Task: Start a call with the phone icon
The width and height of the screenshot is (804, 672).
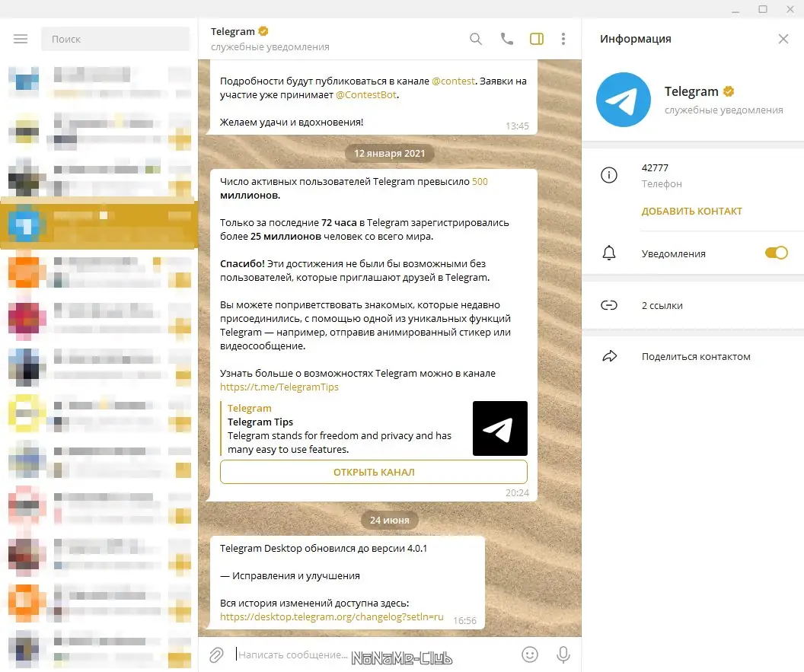Action: pyautogui.click(x=506, y=39)
